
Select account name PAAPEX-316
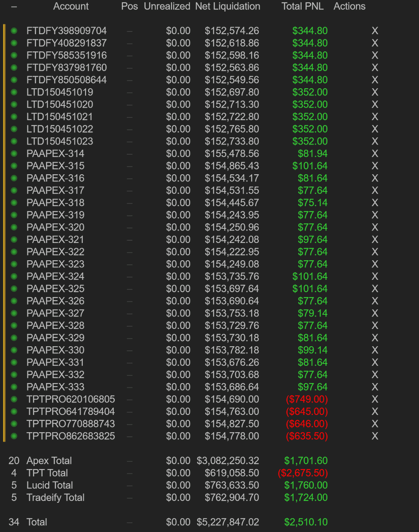tap(55, 178)
